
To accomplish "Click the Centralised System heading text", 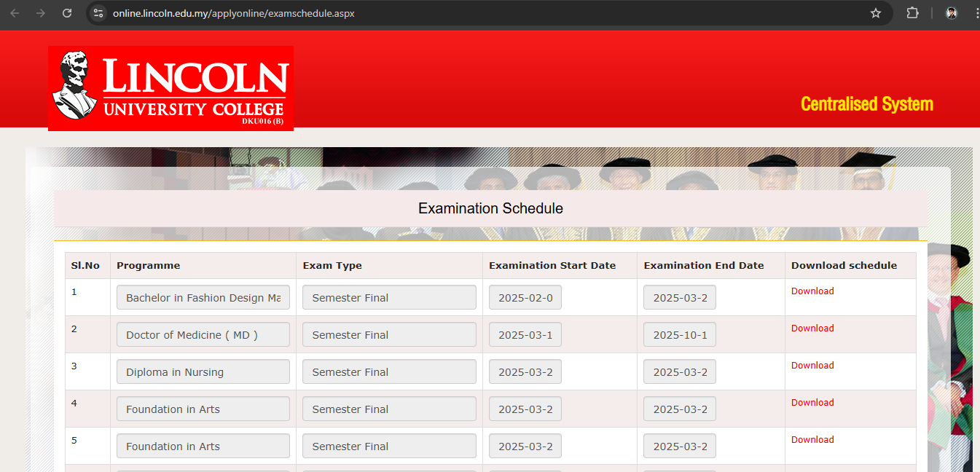I will pyautogui.click(x=867, y=104).
